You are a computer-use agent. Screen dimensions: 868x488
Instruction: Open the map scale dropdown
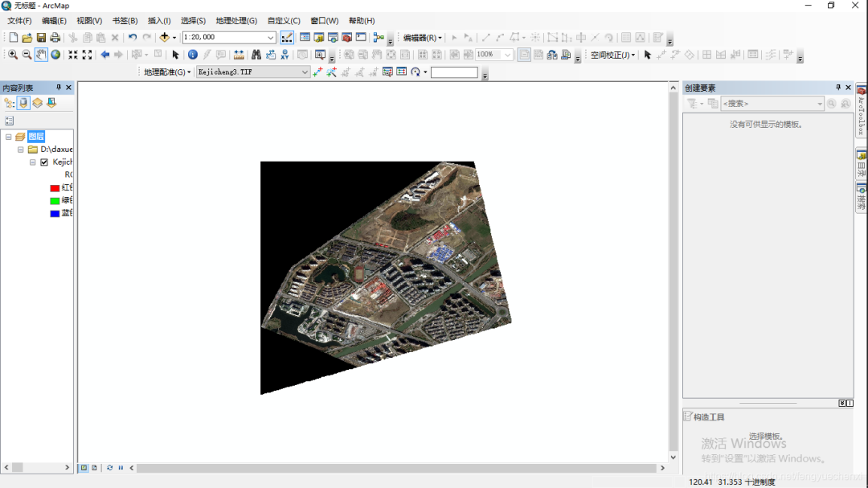coord(270,38)
